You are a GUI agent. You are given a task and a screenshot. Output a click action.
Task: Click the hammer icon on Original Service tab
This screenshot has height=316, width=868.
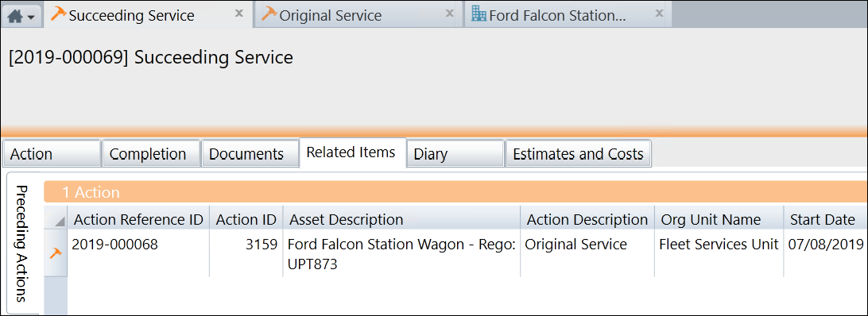(269, 13)
